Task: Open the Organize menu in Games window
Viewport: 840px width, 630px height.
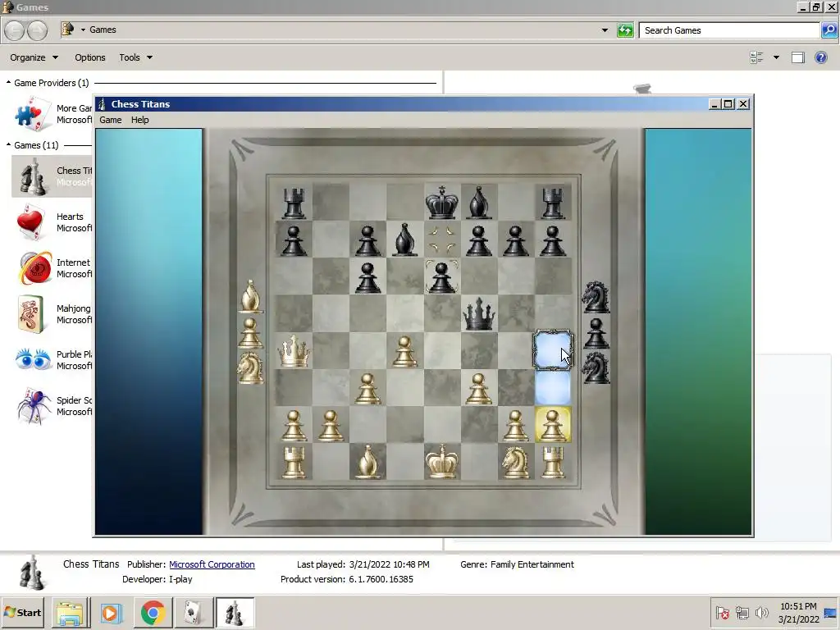Action: click(x=34, y=57)
